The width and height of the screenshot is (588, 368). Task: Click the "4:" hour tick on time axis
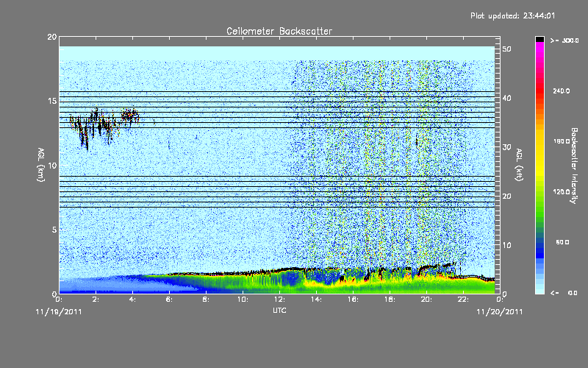pos(132,300)
